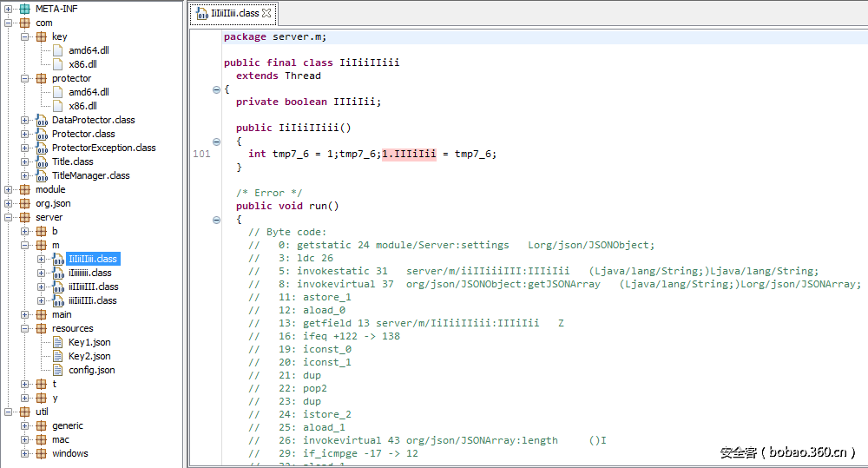Image resolution: width=868 pixels, height=468 pixels.
Task: Close the open class editor tab
Action: click(x=267, y=13)
